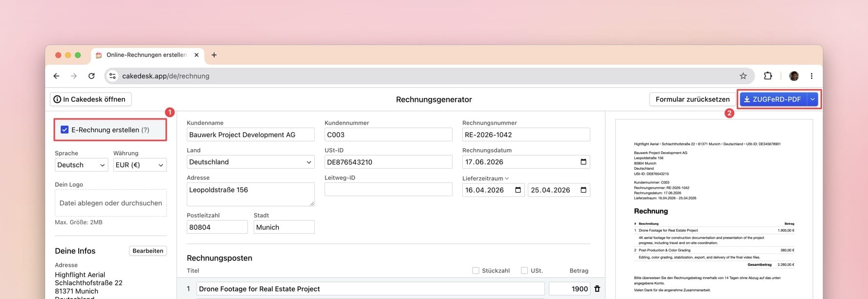868x299 pixels.
Task: Expand the Lieferzeitraum label chevron
Action: [x=507, y=178]
